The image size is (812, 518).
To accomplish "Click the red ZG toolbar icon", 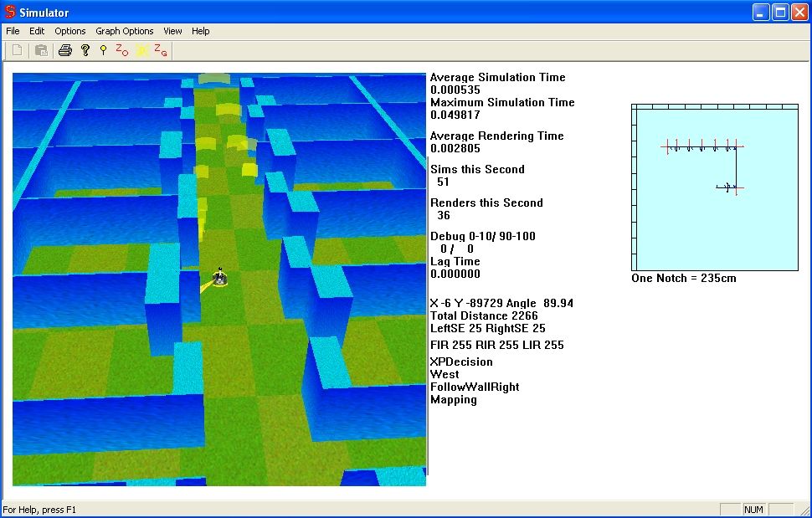I will (161, 51).
